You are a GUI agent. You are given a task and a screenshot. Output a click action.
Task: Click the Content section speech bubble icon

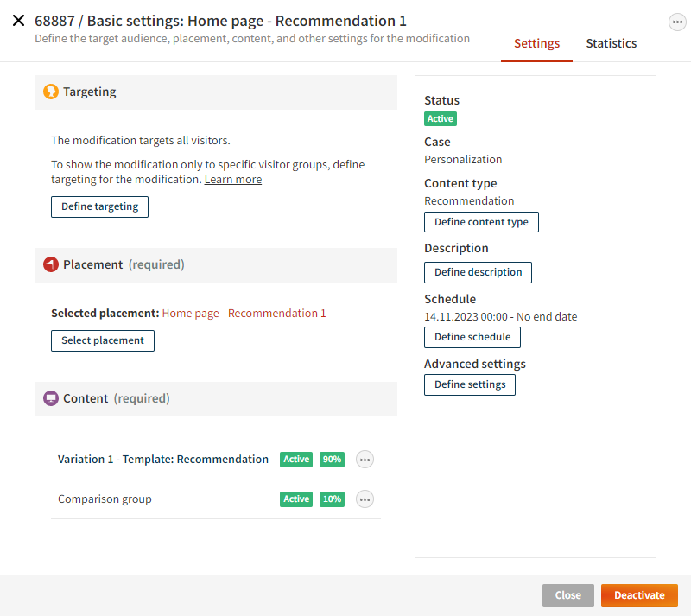50,398
